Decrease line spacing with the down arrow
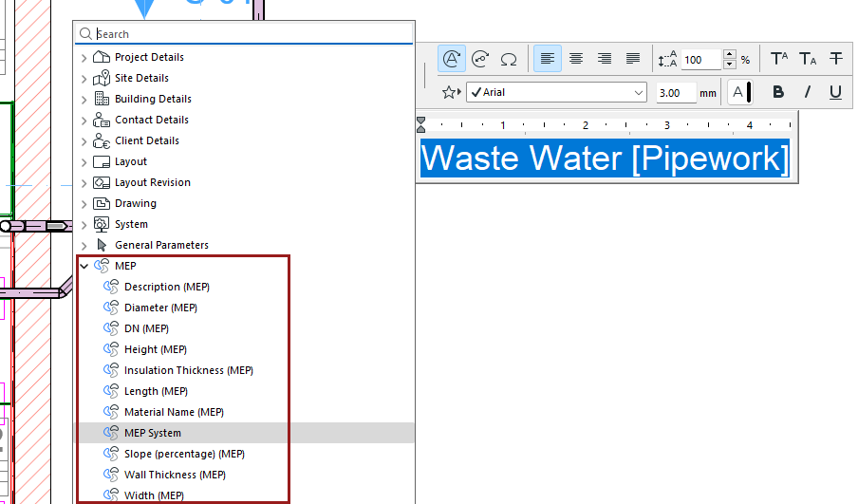 730,65
